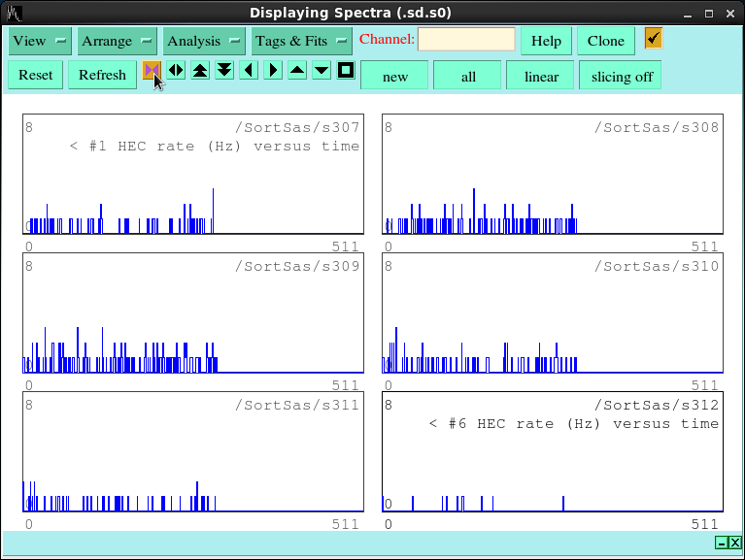Click the single up-arrow icon

click(x=297, y=71)
